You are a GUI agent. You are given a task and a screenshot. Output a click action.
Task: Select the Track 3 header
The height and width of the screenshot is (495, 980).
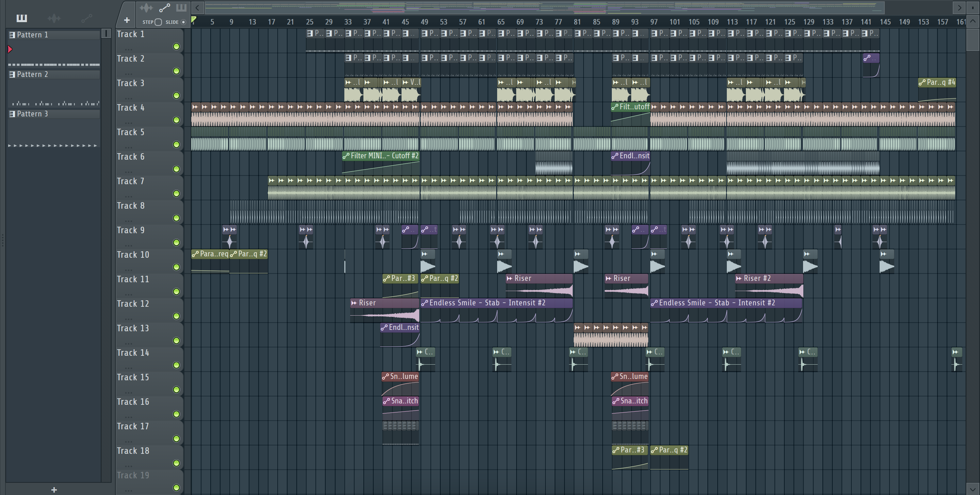pos(149,90)
